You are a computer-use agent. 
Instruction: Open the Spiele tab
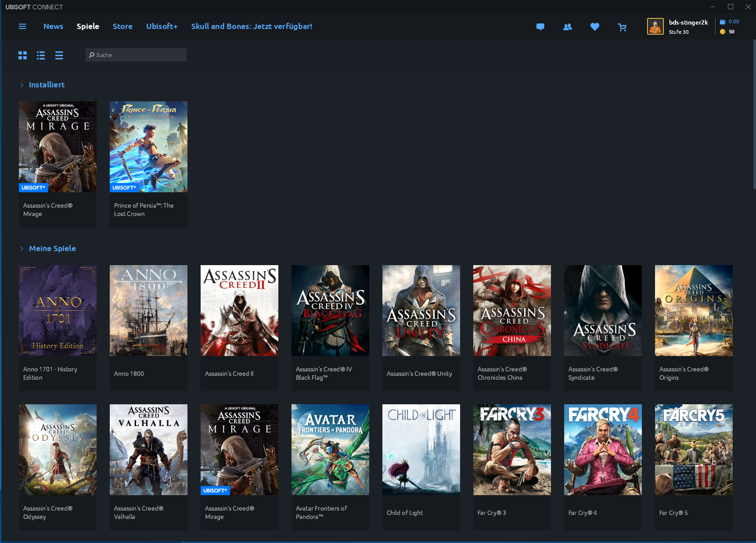(88, 26)
